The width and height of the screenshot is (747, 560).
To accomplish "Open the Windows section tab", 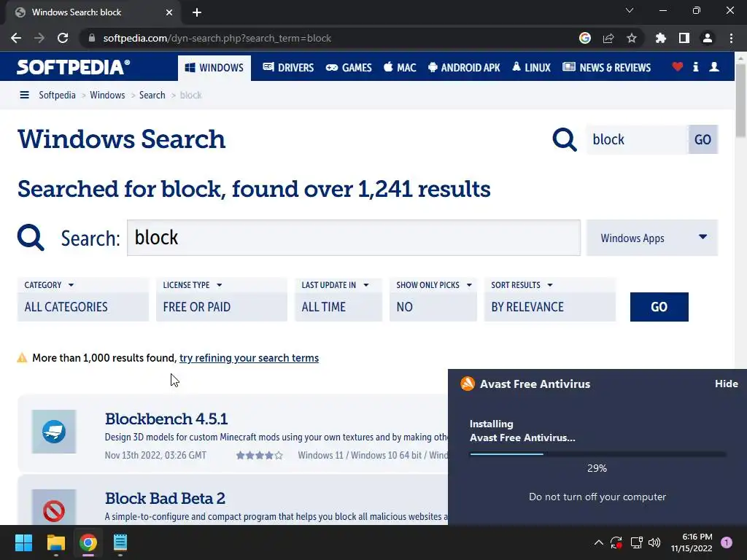I will pyautogui.click(x=214, y=68).
